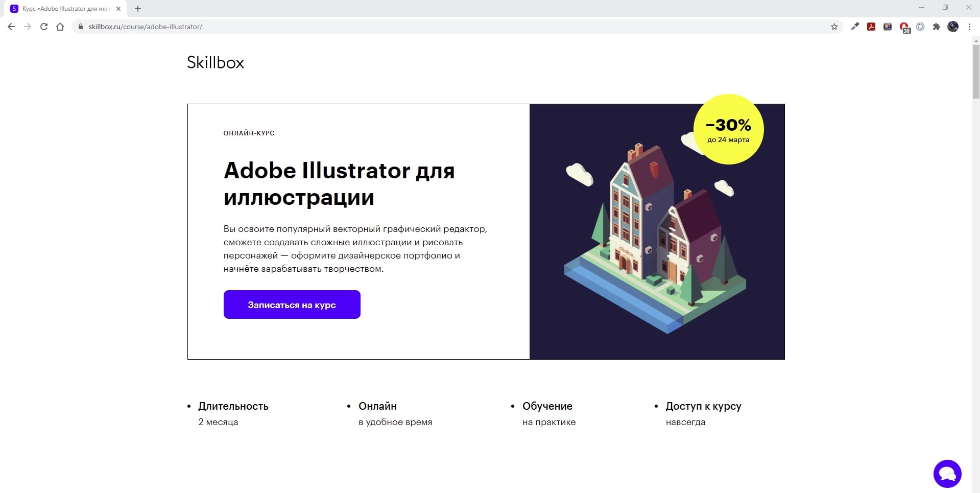Click the в удобное время text
980x493 pixels.
(395, 422)
